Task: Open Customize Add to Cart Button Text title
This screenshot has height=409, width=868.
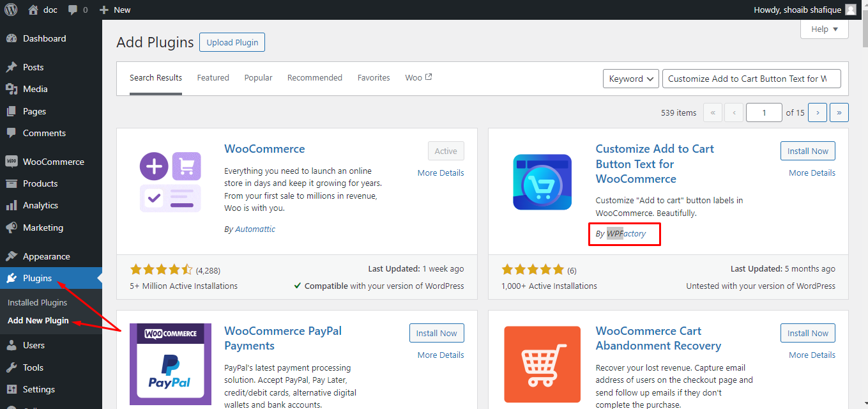Action: tap(655, 164)
